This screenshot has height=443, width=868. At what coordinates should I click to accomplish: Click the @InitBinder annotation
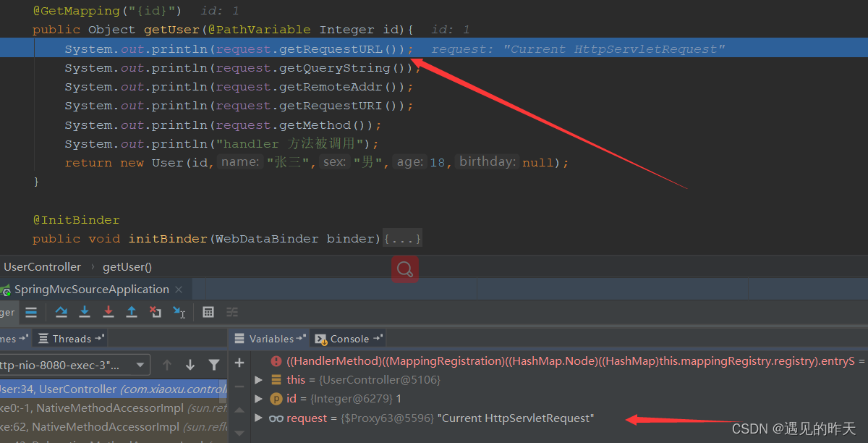pos(76,219)
